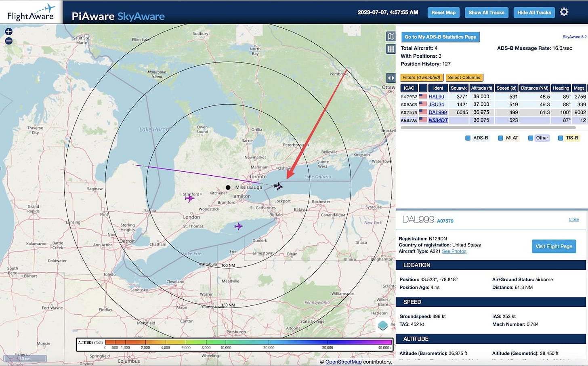This screenshot has height=366, width=588.
Task: Click Hide All Tracks button
Action: [x=534, y=13]
